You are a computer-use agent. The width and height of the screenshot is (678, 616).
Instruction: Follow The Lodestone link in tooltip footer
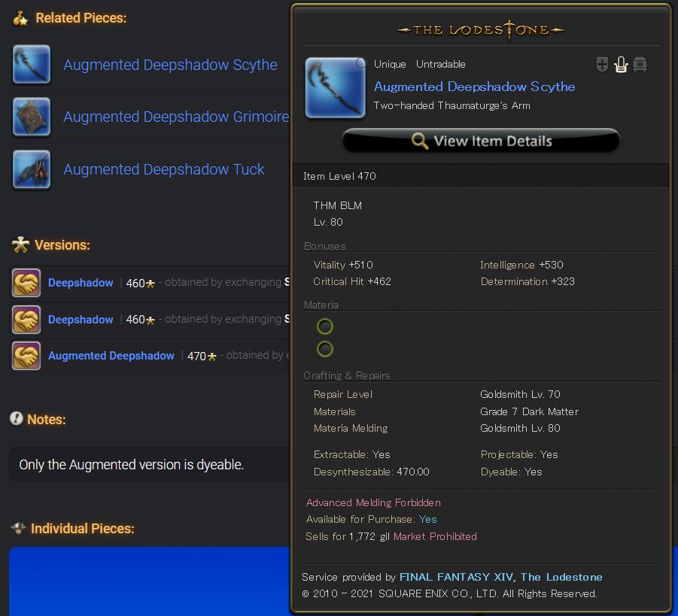561,577
